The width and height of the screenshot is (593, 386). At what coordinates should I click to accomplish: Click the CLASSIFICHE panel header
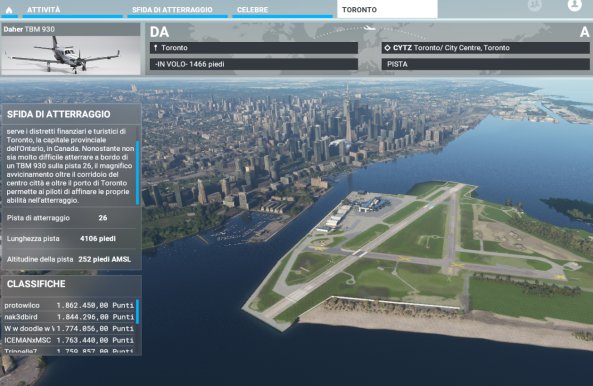click(x=71, y=284)
